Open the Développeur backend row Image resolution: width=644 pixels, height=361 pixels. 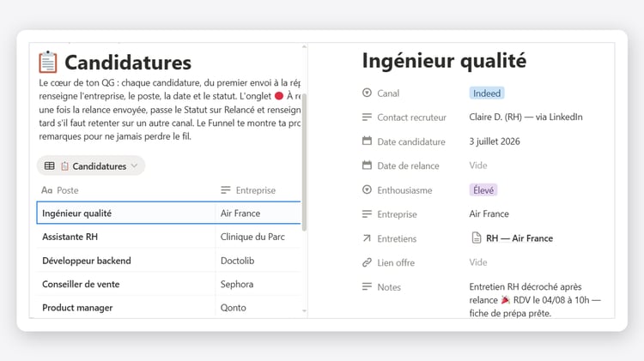pos(169,261)
